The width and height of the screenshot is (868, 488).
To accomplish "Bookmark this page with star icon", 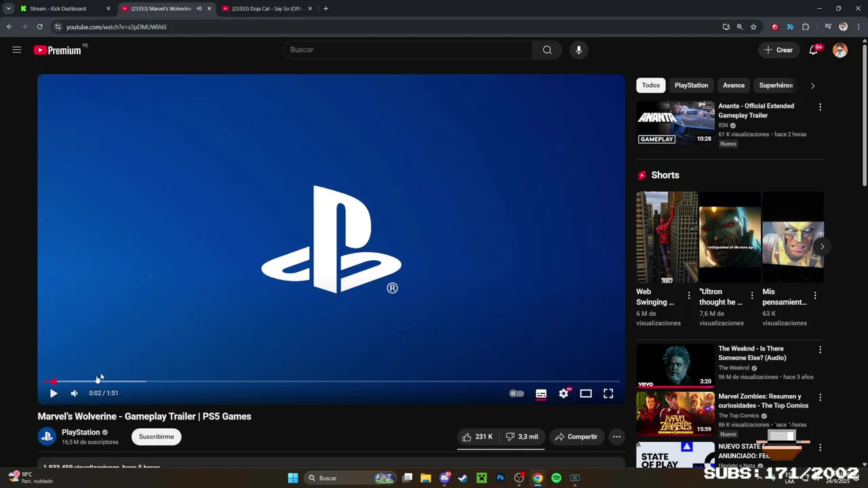I will coord(753,27).
